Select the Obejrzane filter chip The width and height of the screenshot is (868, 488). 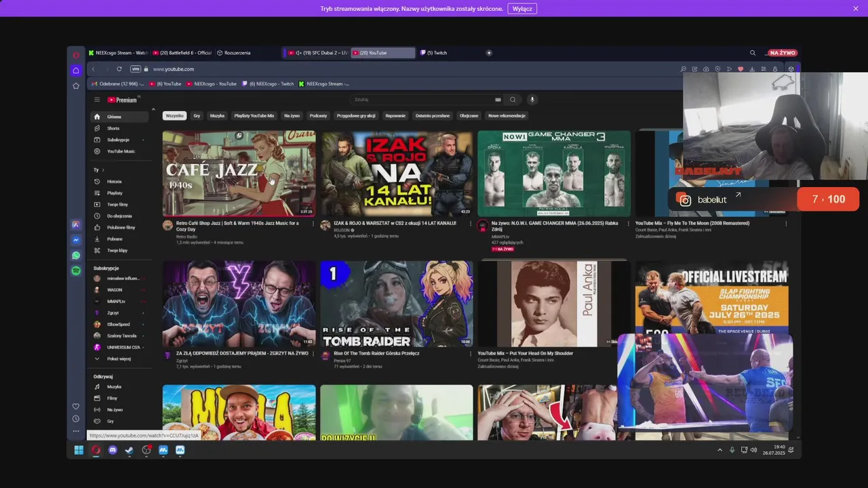coord(469,116)
